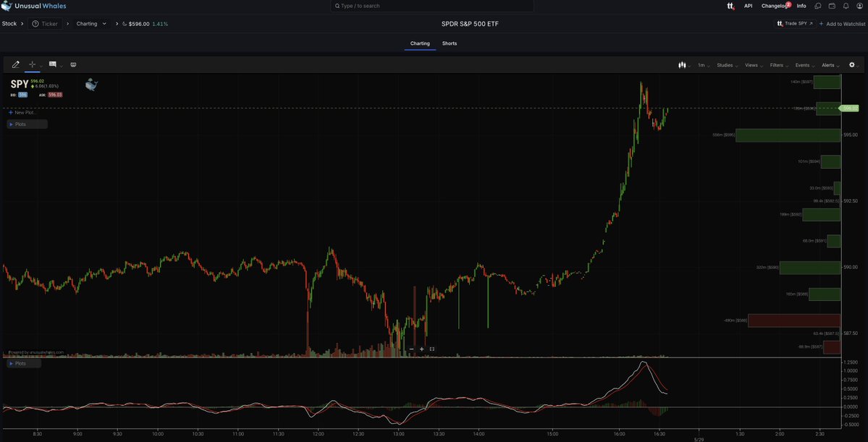Open the user profile icon

click(x=860, y=6)
